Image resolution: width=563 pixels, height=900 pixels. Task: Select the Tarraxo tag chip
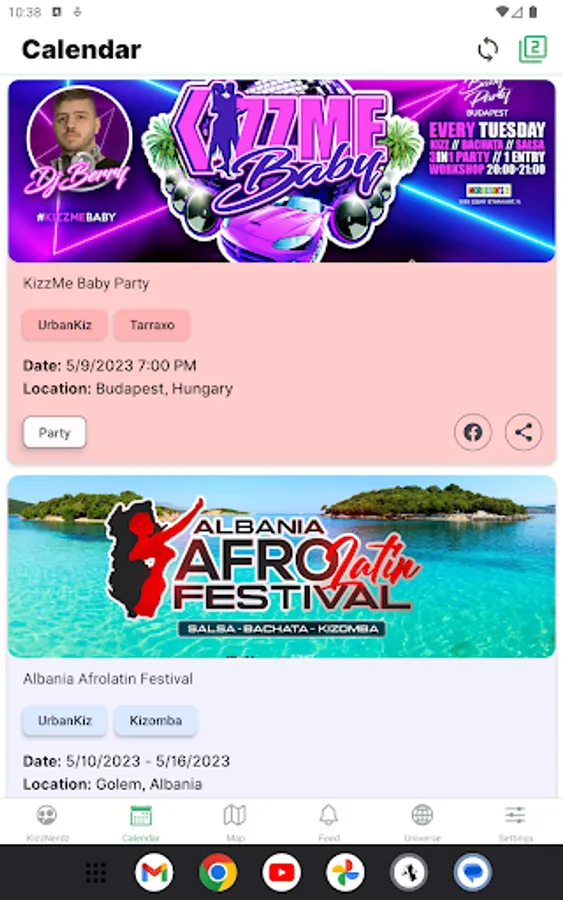point(152,325)
